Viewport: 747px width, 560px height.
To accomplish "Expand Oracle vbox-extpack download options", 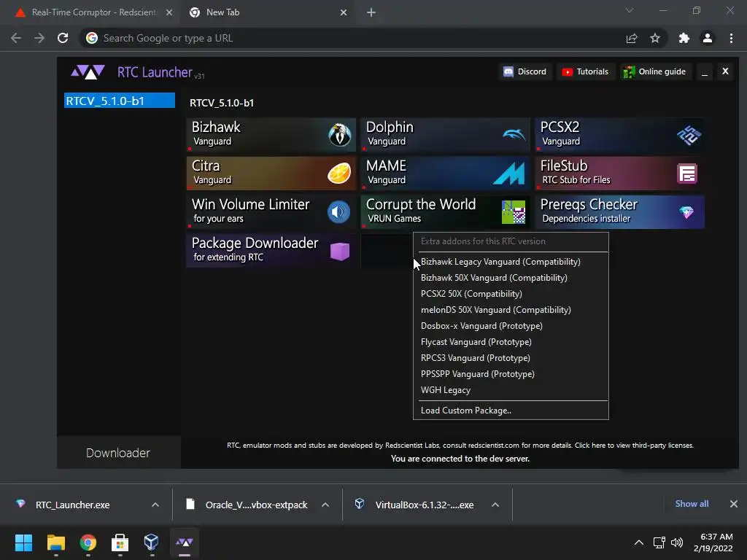I will click(325, 505).
